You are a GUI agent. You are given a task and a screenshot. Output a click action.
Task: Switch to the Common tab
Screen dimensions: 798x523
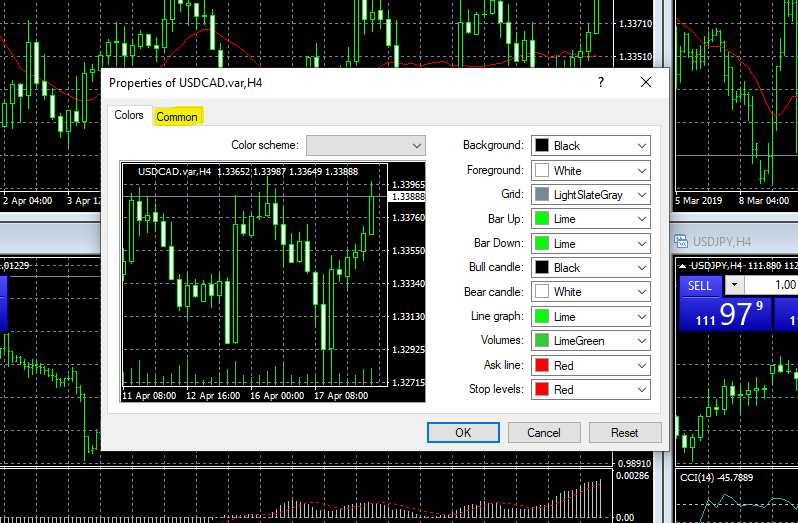[x=177, y=117]
